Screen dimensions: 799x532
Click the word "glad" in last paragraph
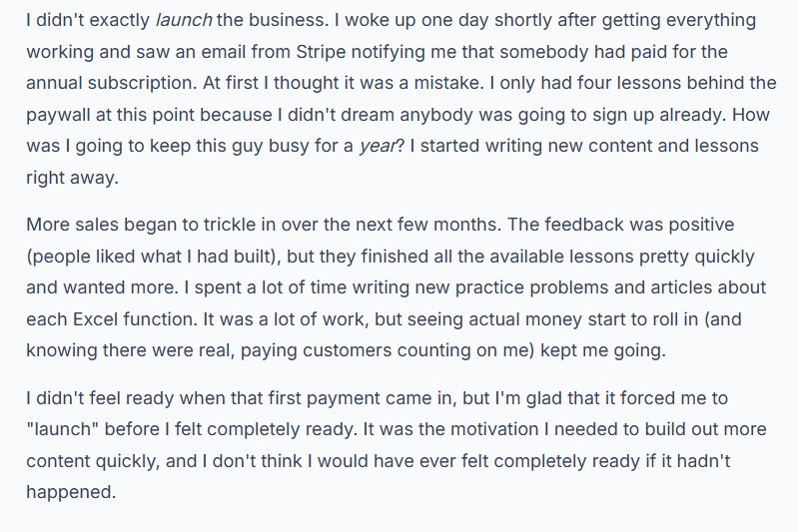(543, 398)
